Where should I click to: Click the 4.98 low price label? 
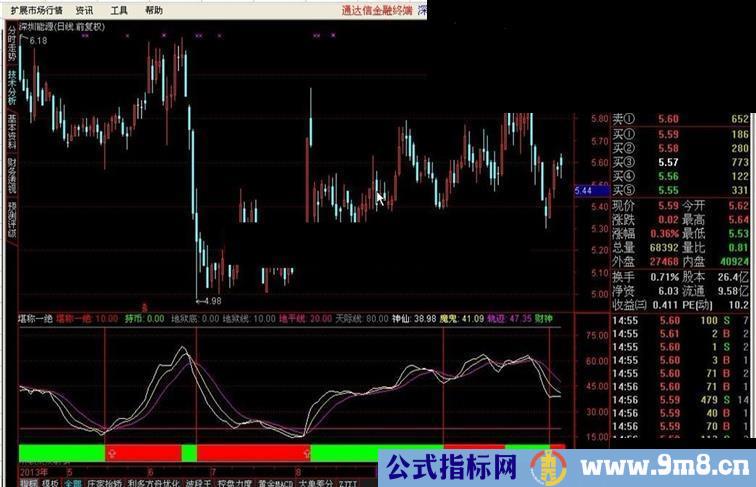(x=210, y=299)
